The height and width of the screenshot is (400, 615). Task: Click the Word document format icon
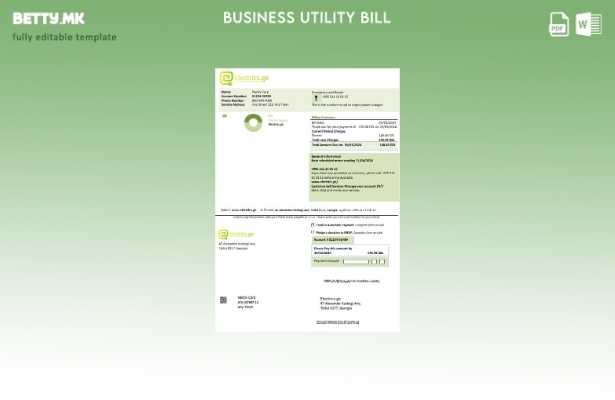588,25
